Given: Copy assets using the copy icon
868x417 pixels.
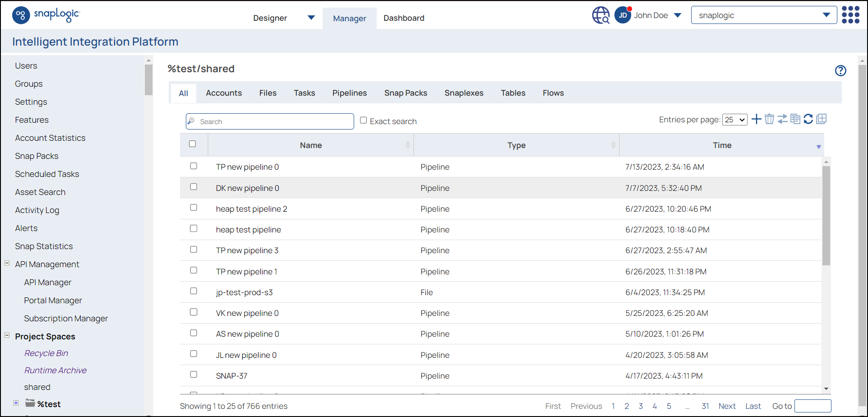Looking at the screenshot, I should [x=795, y=119].
